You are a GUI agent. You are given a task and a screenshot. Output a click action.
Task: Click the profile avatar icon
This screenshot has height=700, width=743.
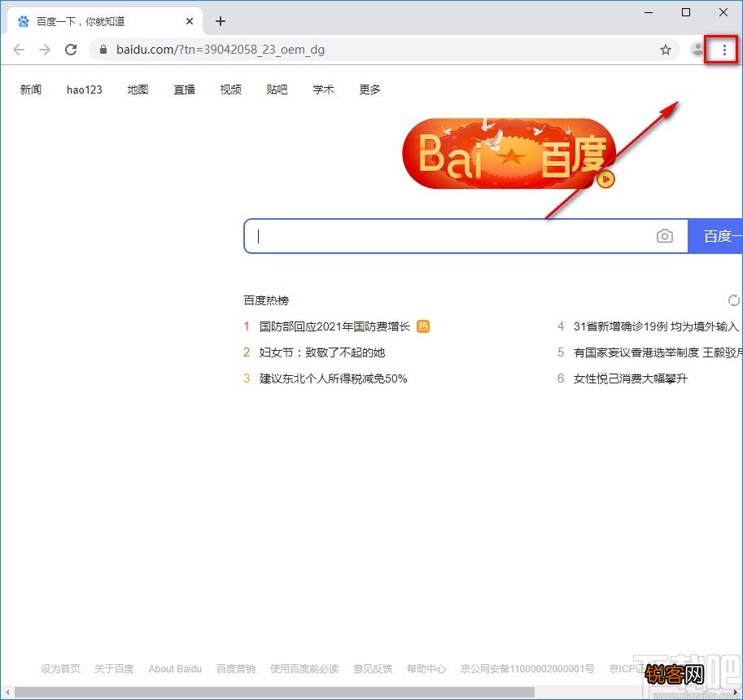pos(697,50)
